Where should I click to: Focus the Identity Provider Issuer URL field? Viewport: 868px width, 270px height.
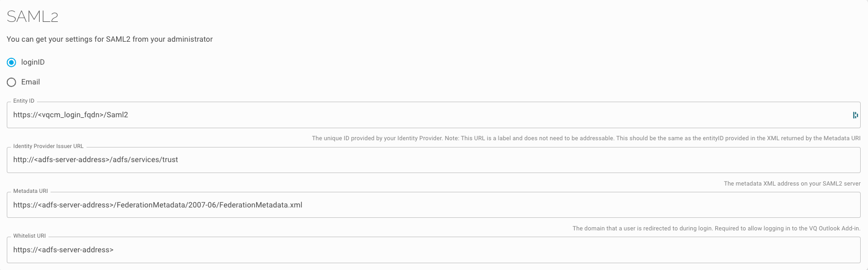433,159
